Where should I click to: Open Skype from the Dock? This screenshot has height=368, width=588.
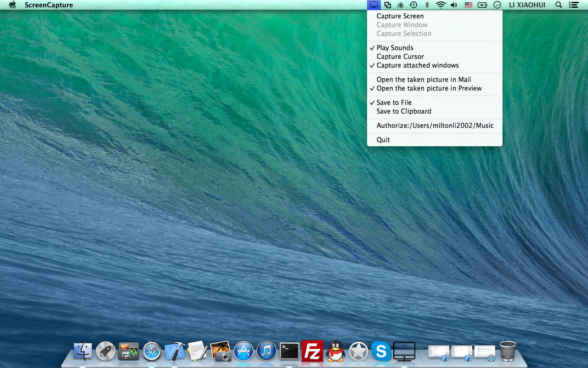coord(381,351)
